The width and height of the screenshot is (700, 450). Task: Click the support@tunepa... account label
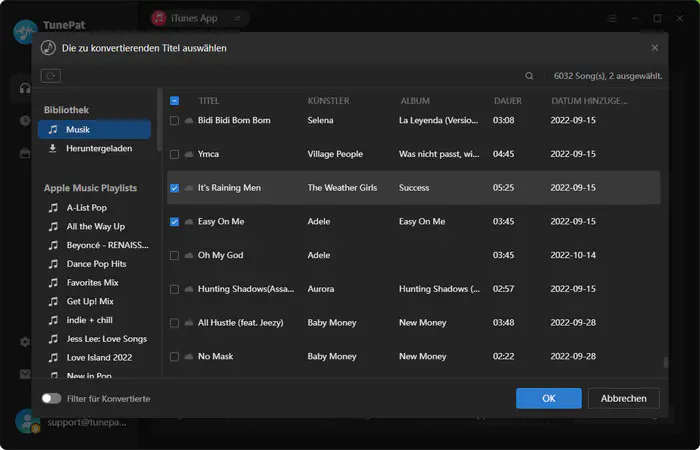point(87,422)
